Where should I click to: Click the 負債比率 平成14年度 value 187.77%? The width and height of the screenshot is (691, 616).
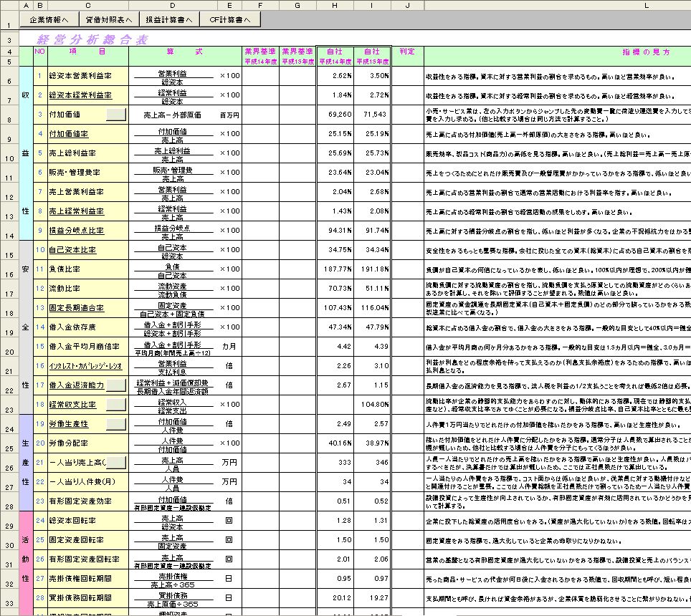pyautogui.click(x=335, y=269)
